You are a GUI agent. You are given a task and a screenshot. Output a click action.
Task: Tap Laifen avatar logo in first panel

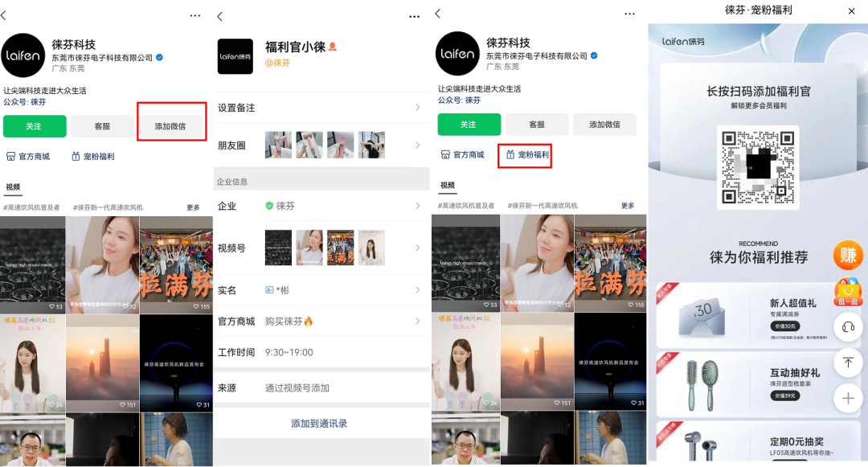point(23,55)
